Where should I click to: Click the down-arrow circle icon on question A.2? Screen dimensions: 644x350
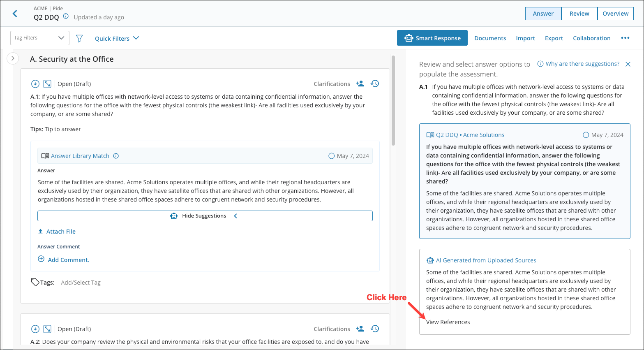pos(35,329)
